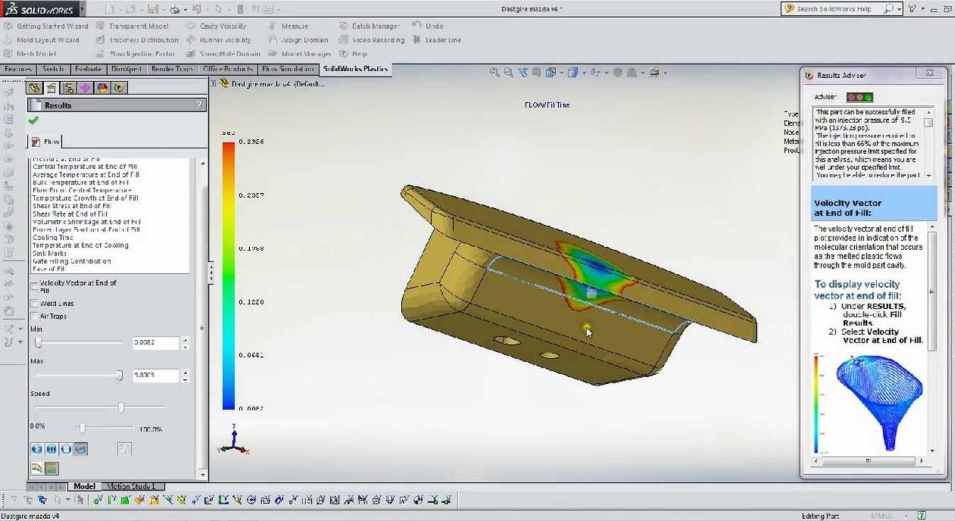The width and height of the screenshot is (955, 521).
Task: Click the Zoom to Fit magnifier icon
Action: point(495,73)
